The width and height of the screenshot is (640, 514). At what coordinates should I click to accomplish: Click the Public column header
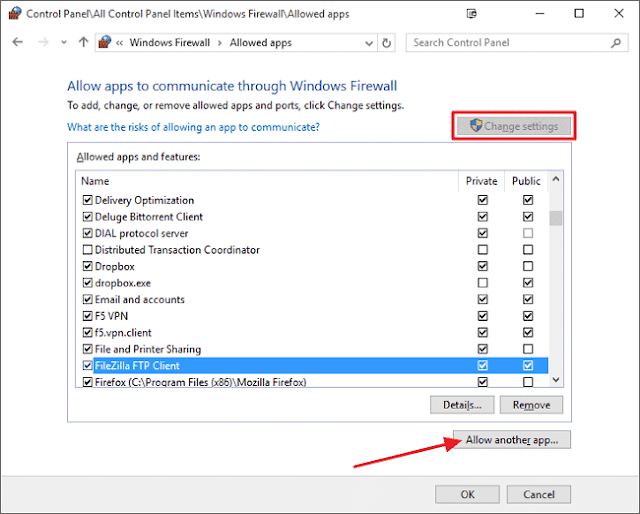coord(526,181)
